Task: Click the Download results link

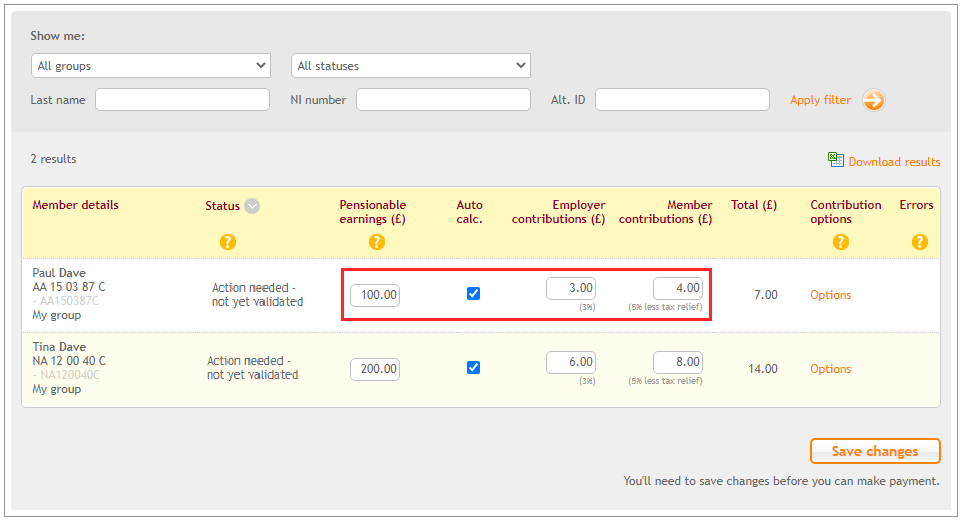Action: (894, 162)
